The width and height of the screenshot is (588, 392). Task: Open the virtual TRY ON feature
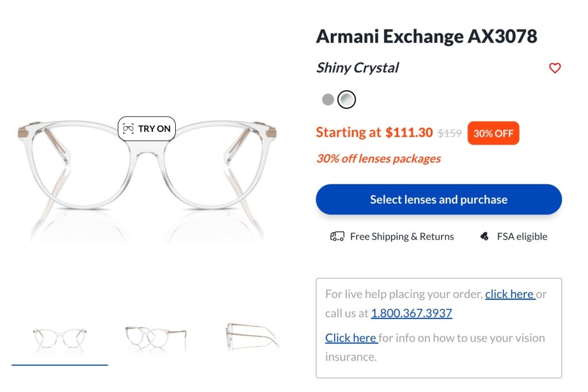pos(147,128)
